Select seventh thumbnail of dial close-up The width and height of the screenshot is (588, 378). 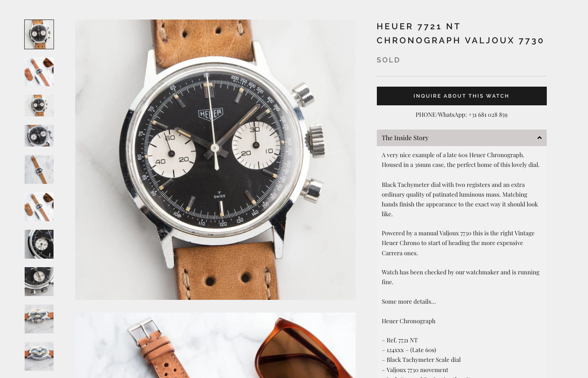pyautogui.click(x=39, y=244)
